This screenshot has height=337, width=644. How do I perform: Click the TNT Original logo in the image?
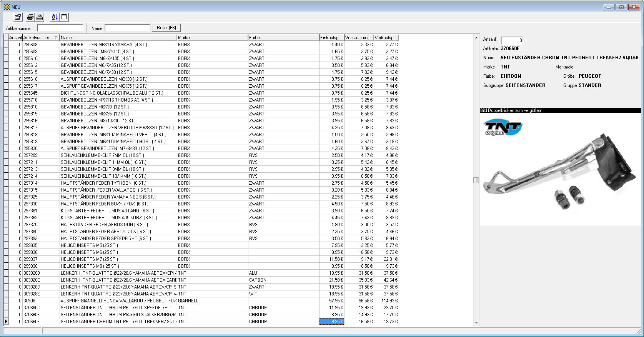click(x=503, y=127)
